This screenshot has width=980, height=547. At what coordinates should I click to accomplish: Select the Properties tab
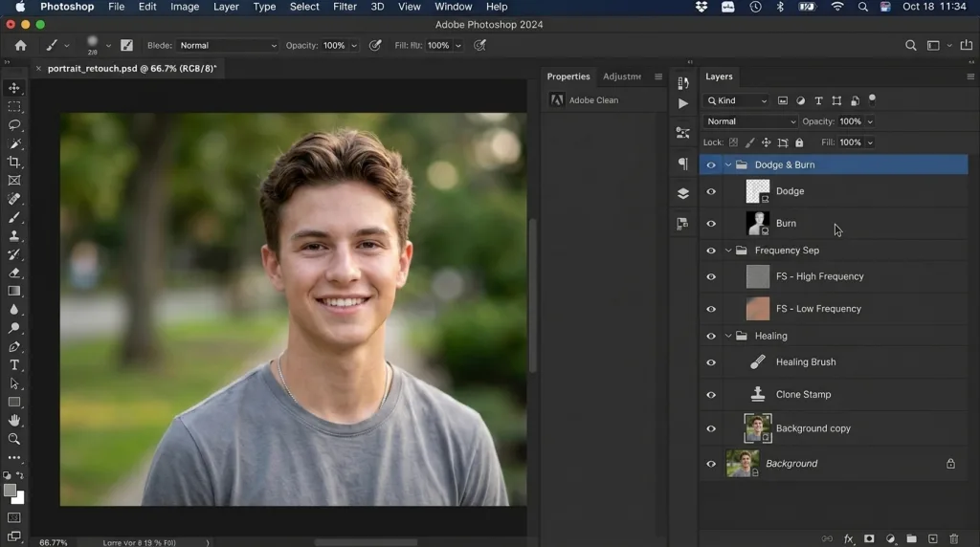point(568,77)
